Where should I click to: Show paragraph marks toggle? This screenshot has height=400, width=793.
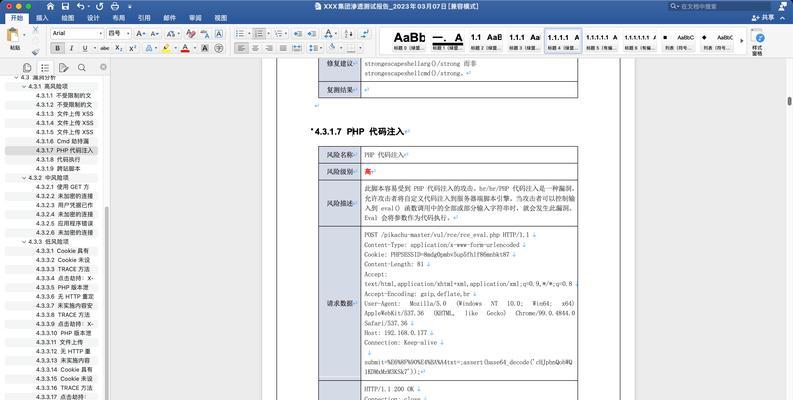point(364,33)
